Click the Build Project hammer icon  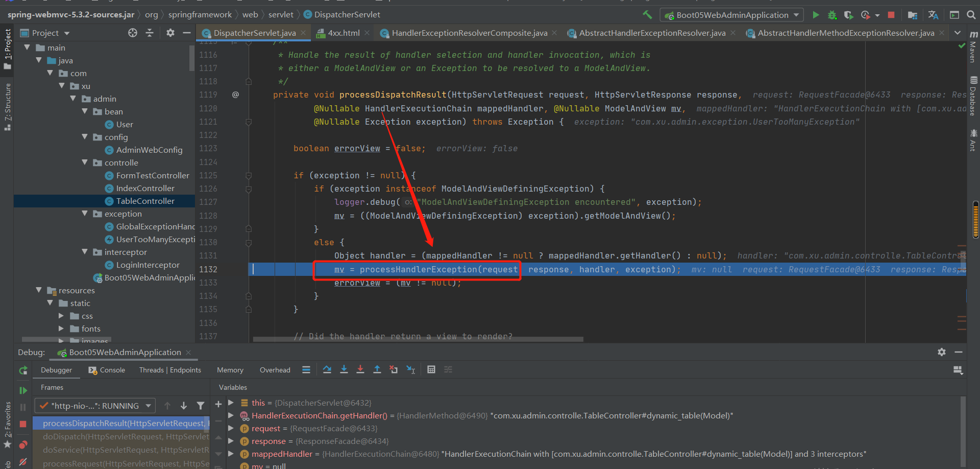click(647, 15)
